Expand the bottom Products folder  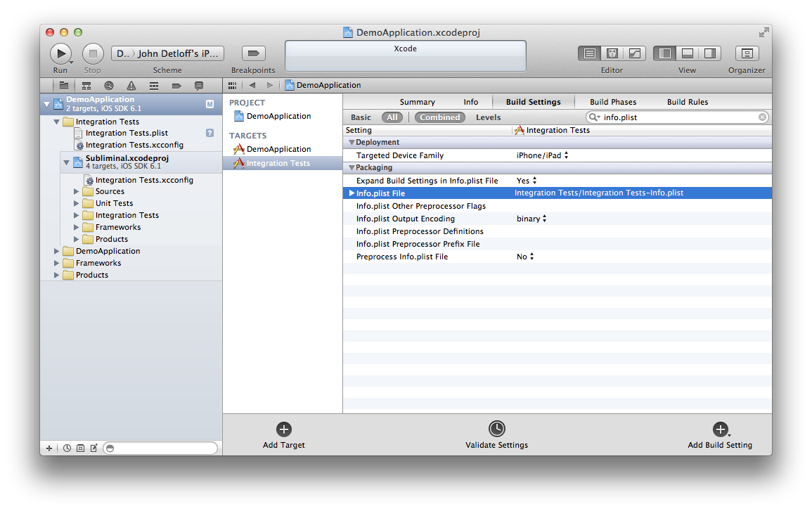(x=56, y=275)
